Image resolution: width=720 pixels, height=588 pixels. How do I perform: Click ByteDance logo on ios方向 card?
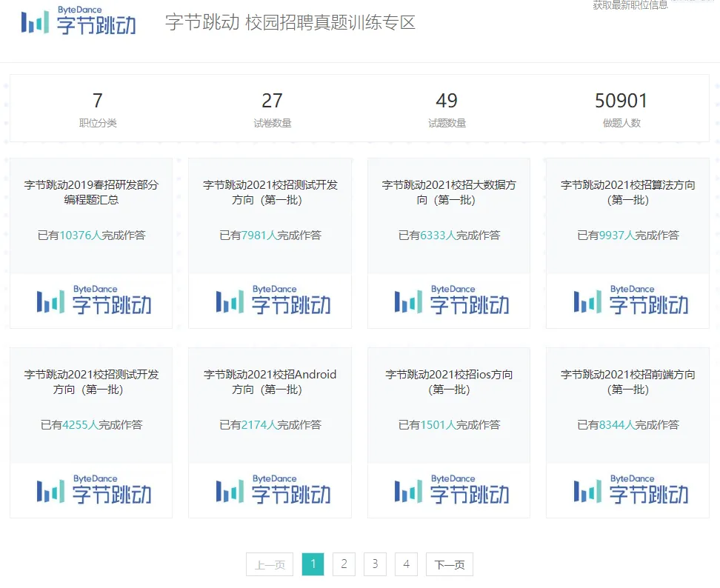[451, 490]
